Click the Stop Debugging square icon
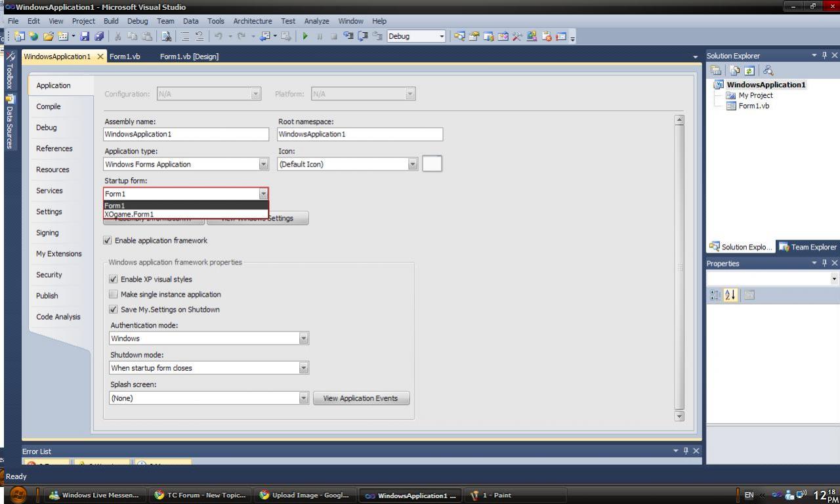840x504 pixels. click(x=334, y=36)
